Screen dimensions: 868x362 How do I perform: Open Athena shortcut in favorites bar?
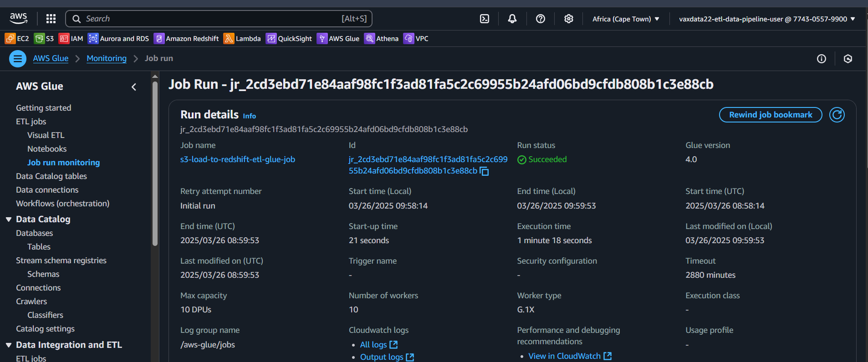tap(382, 39)
